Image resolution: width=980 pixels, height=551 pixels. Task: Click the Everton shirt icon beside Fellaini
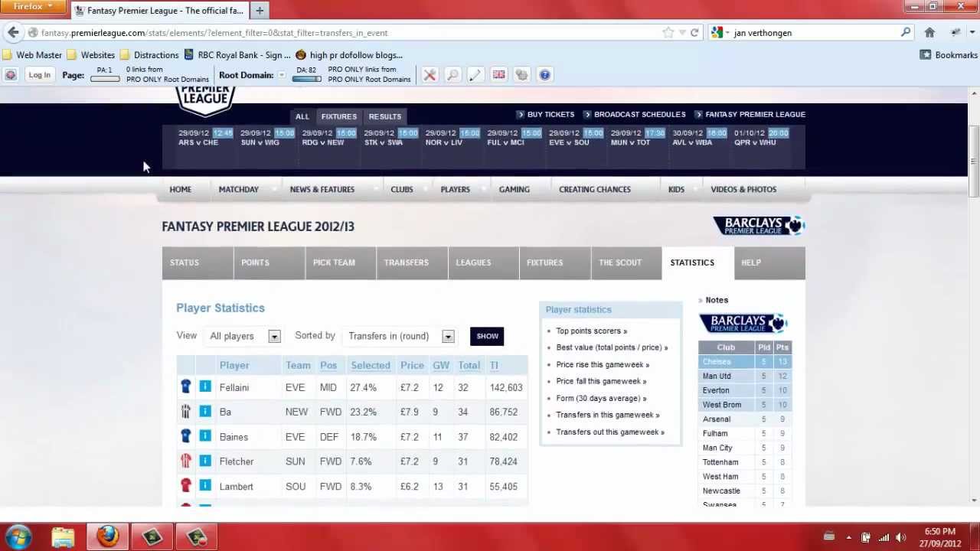click(185, 386)
